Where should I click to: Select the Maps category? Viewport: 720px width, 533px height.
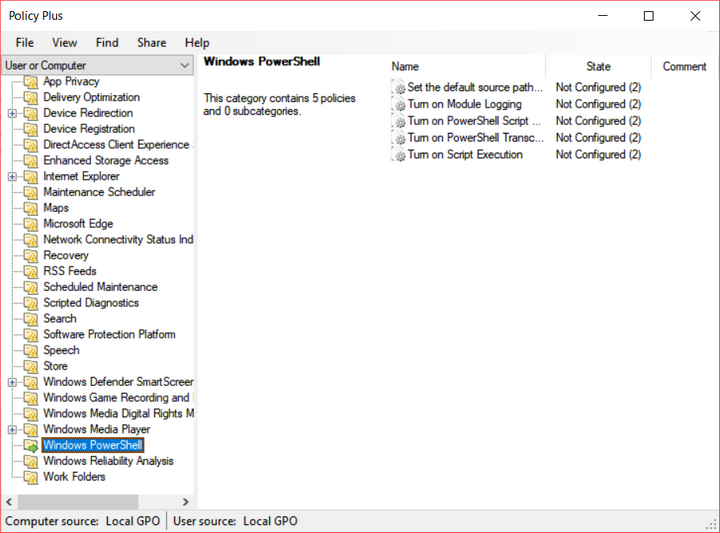56,208
